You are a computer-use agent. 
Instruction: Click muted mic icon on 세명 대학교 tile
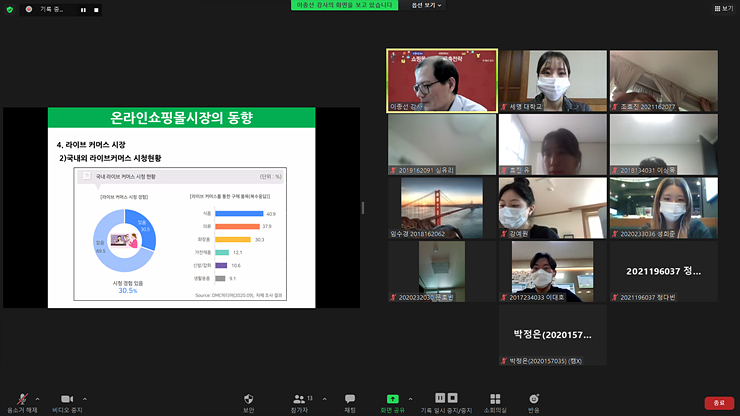tap(504, 107)
